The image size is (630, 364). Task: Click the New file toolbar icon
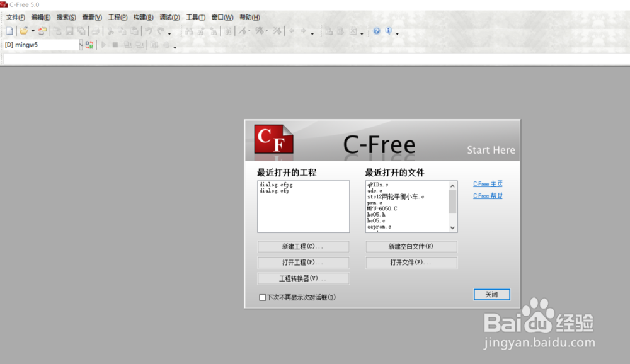(9, 30)
